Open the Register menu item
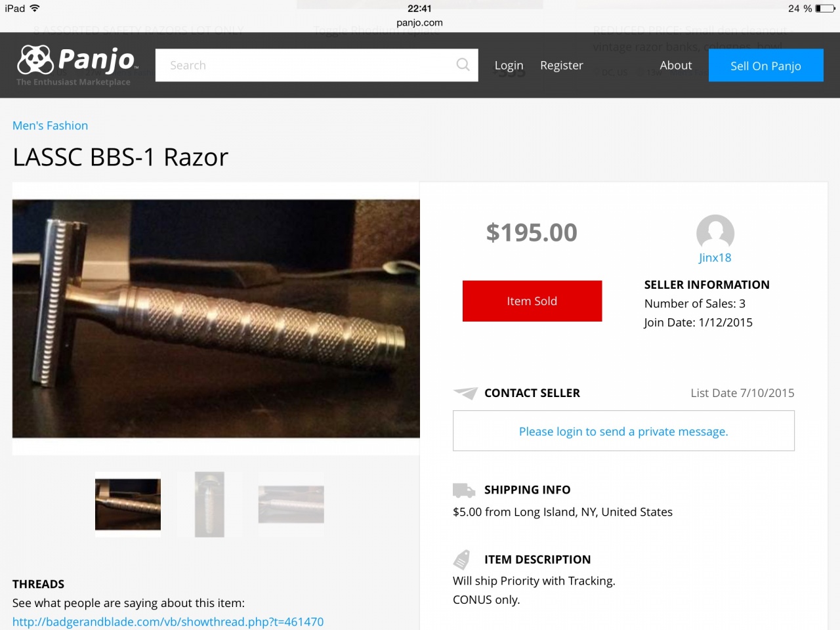 click(x=561, y=65)
